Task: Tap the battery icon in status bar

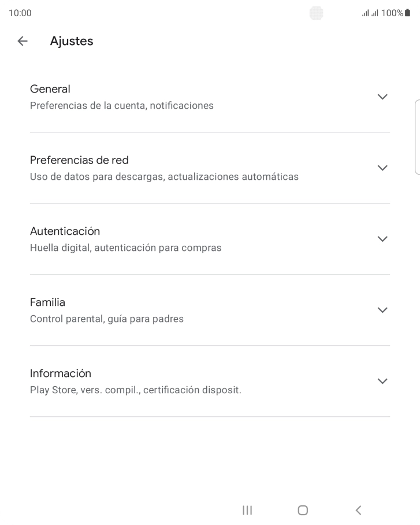Action: (x=408, y=13)
